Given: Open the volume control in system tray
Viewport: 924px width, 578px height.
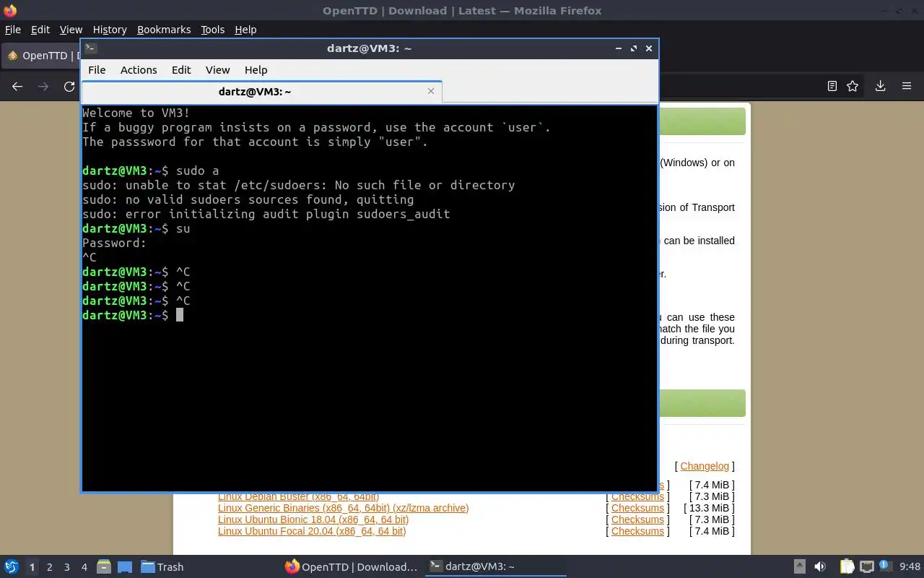Looking at the screenshot, I should [820, 566].
